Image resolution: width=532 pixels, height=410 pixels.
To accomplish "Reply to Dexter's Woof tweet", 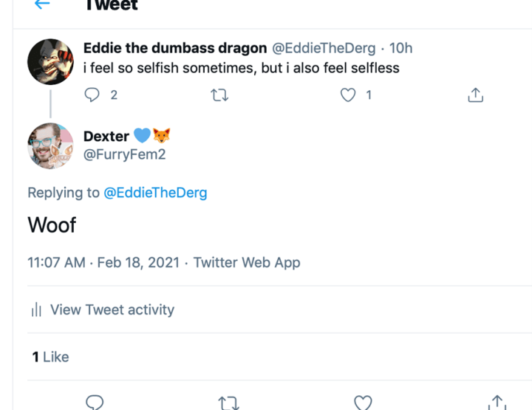I will (x=94, y=403).
